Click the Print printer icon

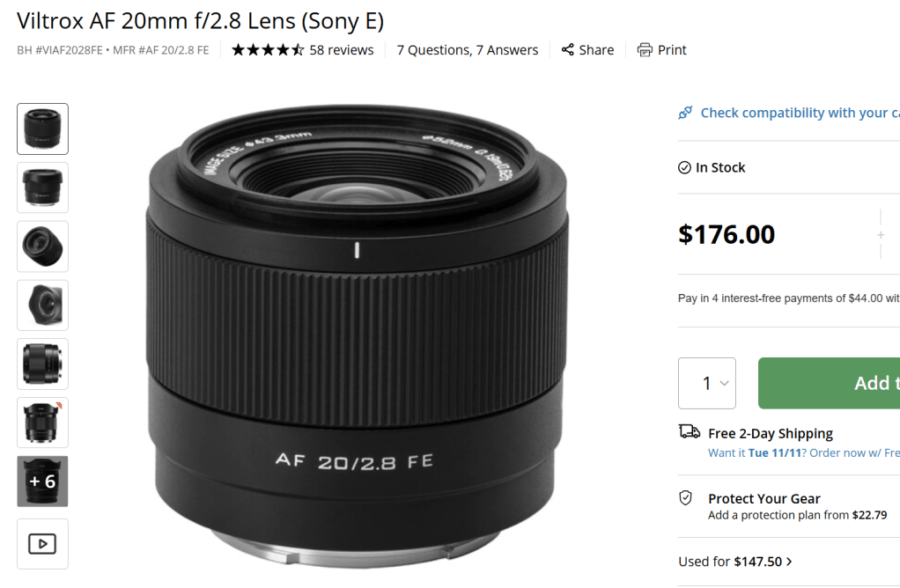(645, 50)
